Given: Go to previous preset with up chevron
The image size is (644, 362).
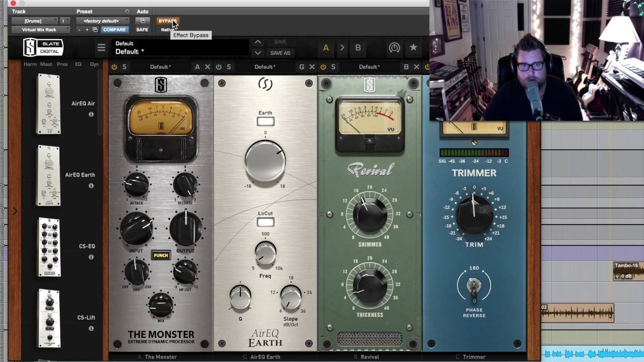Looking at the screenshot, I should [258, 42].
